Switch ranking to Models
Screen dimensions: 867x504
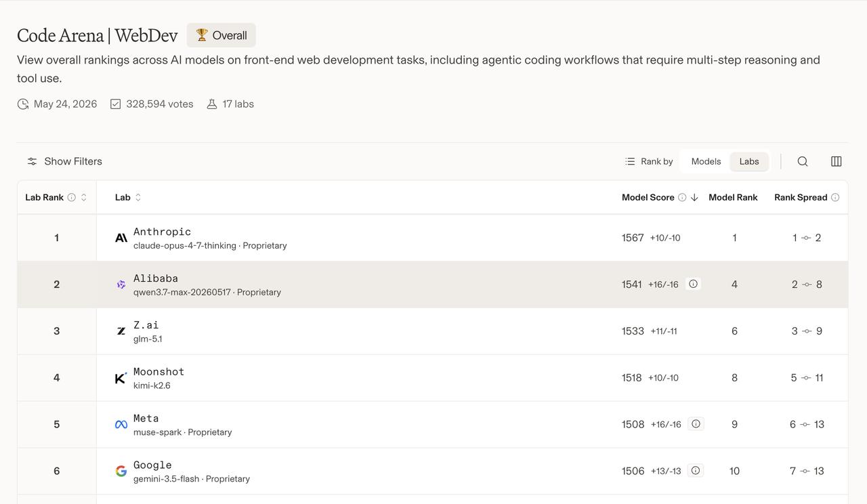point(706,161)
